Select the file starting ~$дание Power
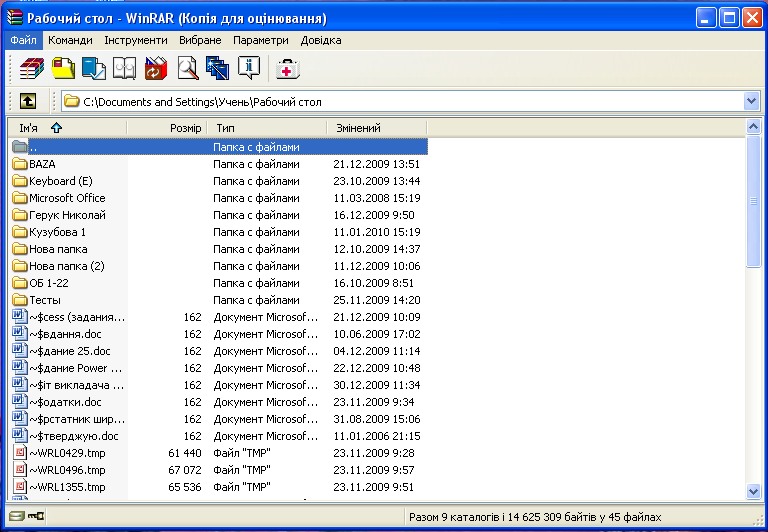 click(x=75, y=368)
